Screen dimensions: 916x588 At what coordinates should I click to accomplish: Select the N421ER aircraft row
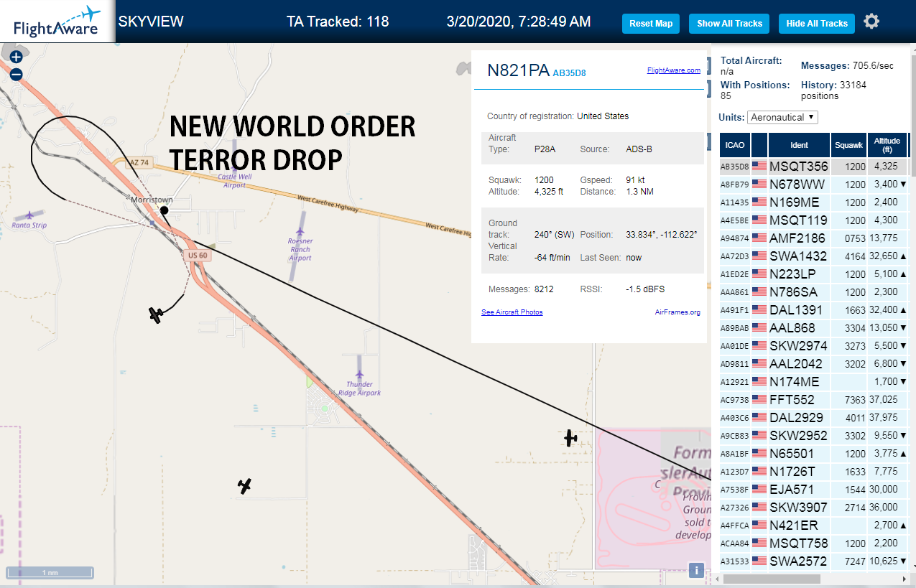(815, 525)
